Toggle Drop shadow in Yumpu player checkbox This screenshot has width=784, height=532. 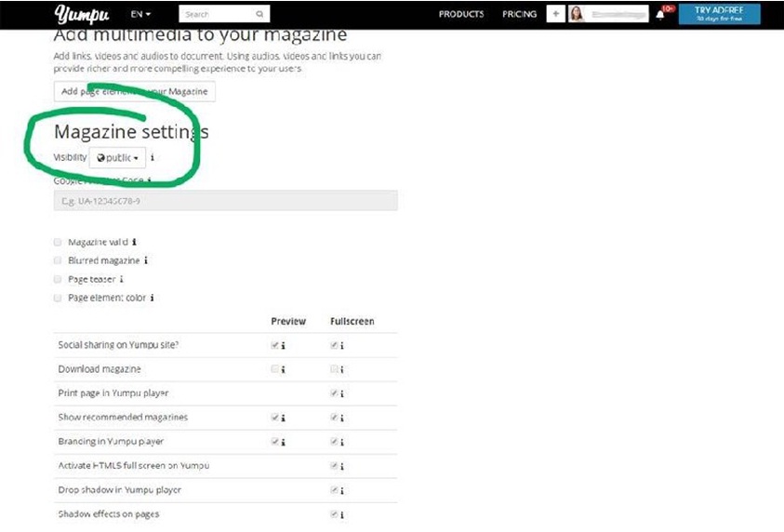[x=334, y=490]
